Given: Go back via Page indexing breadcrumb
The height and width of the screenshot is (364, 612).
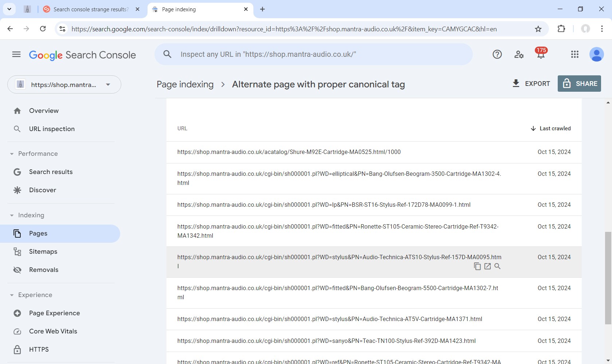Looking at the screenshot, I should [x=185, y=84].
